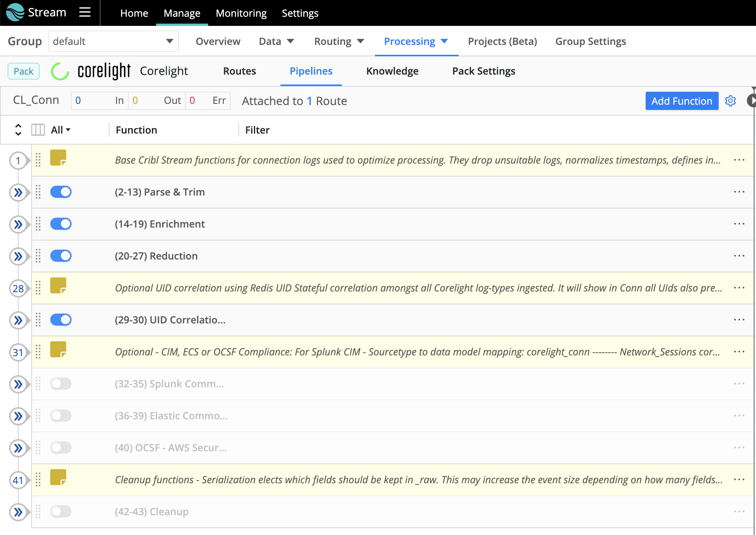Switch to the Knowledge tab

click(x=392, y=71)
